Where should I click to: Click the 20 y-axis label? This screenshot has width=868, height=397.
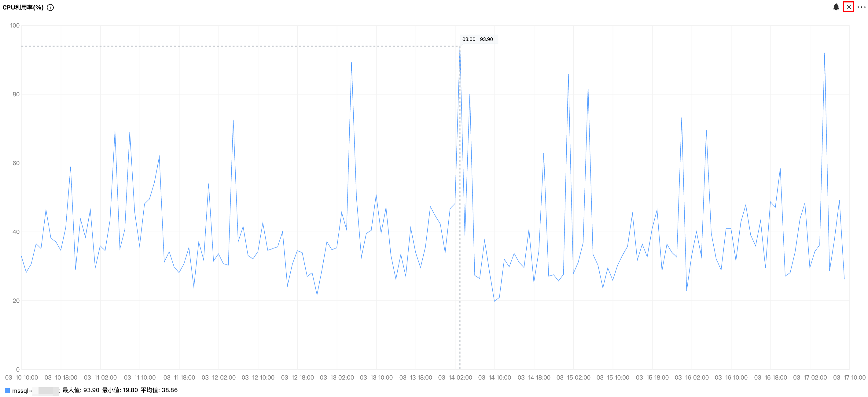pos(16,301)
